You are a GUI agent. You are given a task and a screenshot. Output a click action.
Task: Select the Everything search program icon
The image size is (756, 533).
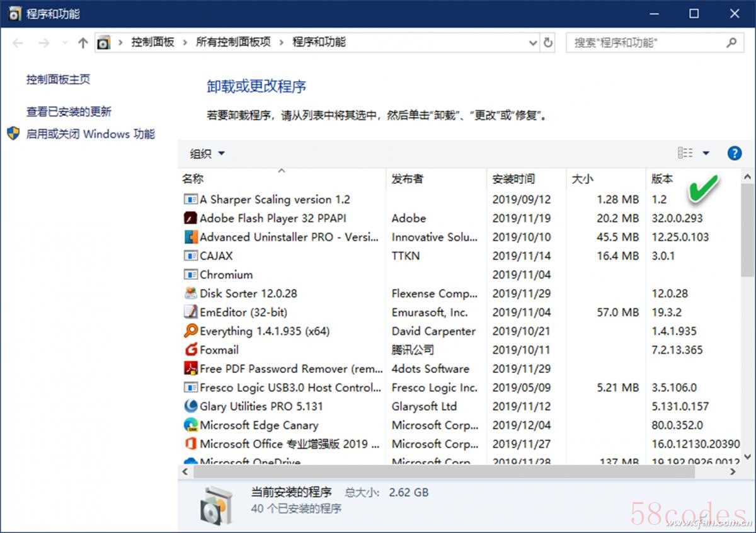coord(190,331)
